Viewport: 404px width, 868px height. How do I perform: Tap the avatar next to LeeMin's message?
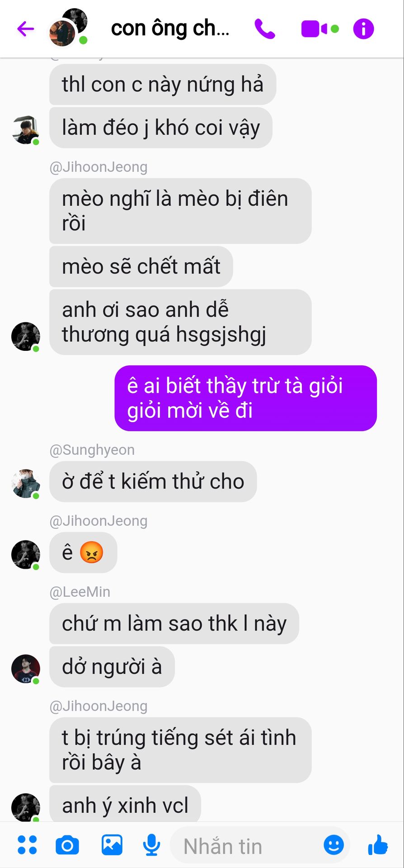[x=26, y=669]
